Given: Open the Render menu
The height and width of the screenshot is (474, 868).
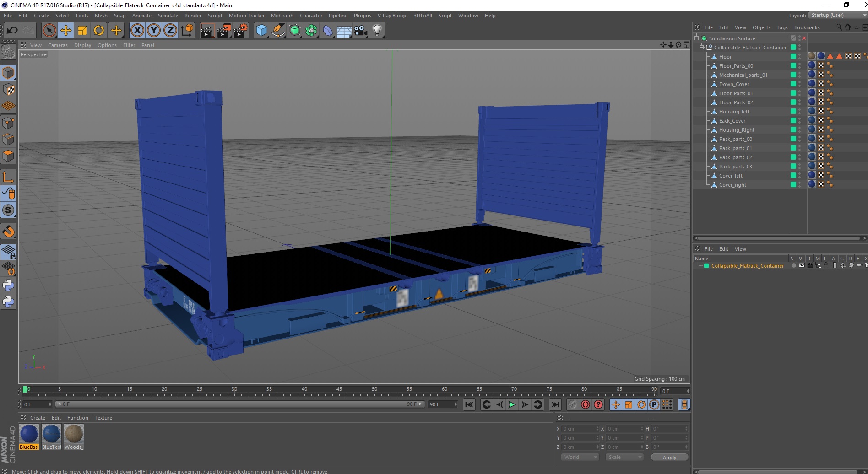Looking at the screenshot, I should (193, 16).
